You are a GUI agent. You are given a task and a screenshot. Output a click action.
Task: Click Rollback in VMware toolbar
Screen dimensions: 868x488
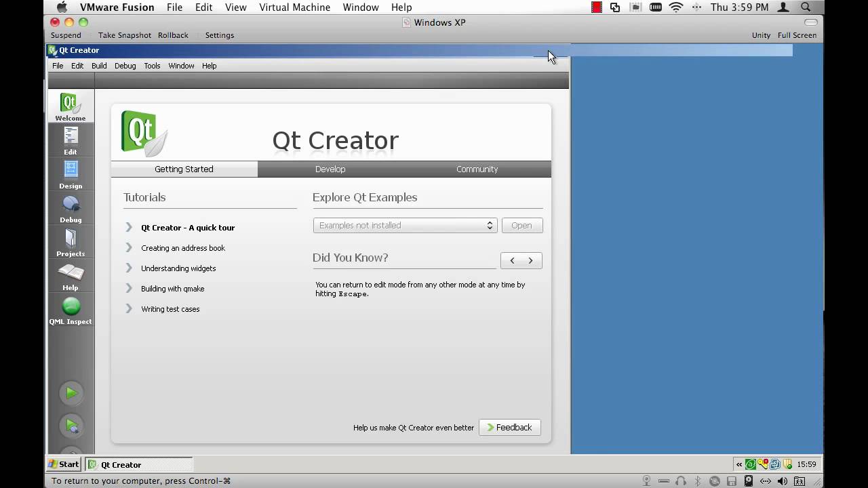point(173,35)
